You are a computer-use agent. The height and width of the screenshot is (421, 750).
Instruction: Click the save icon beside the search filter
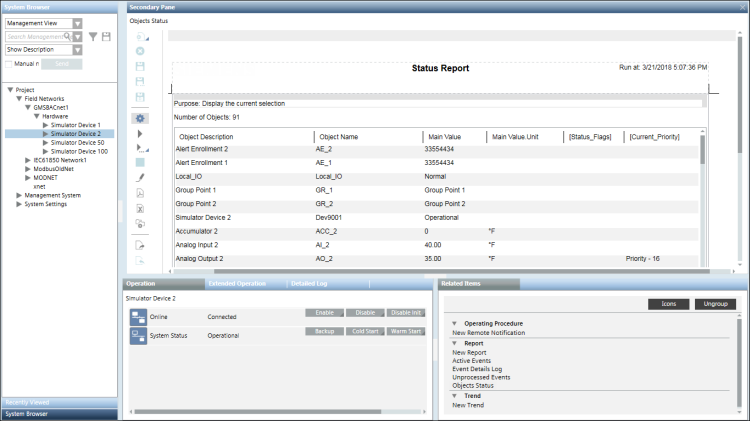pos(106,36)
